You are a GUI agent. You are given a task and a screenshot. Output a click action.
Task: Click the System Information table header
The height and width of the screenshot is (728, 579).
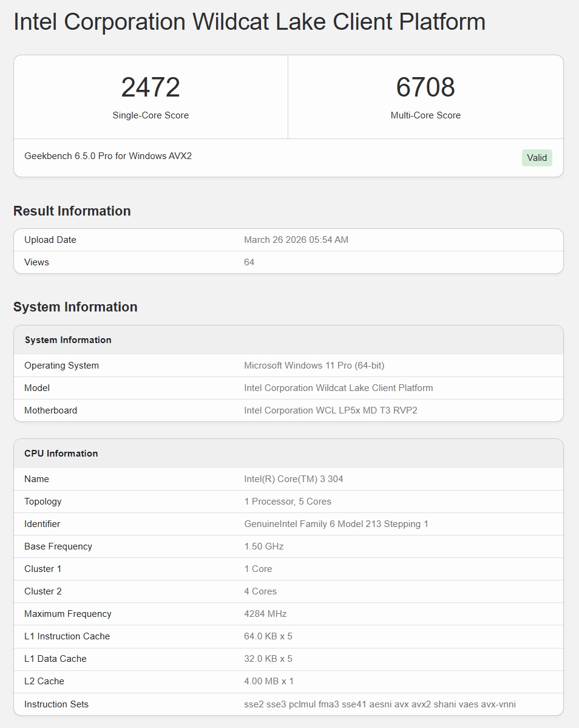pos(68,340)
